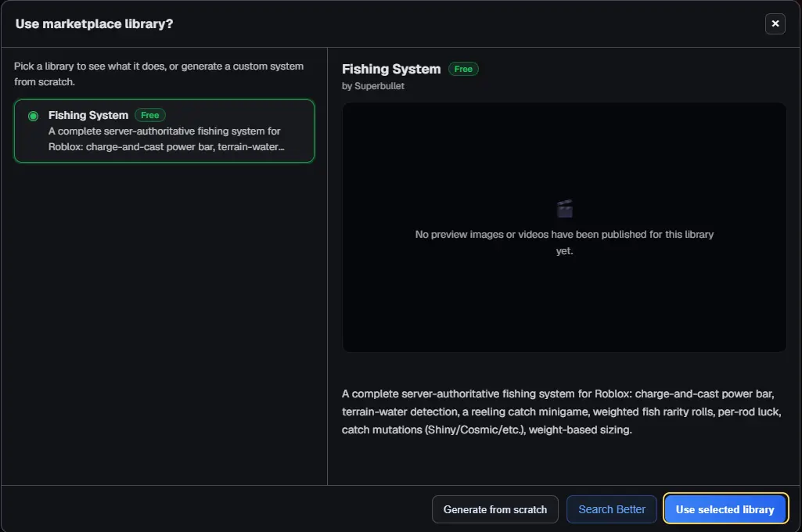Click the Free badge in the library list

pos(150,115)
